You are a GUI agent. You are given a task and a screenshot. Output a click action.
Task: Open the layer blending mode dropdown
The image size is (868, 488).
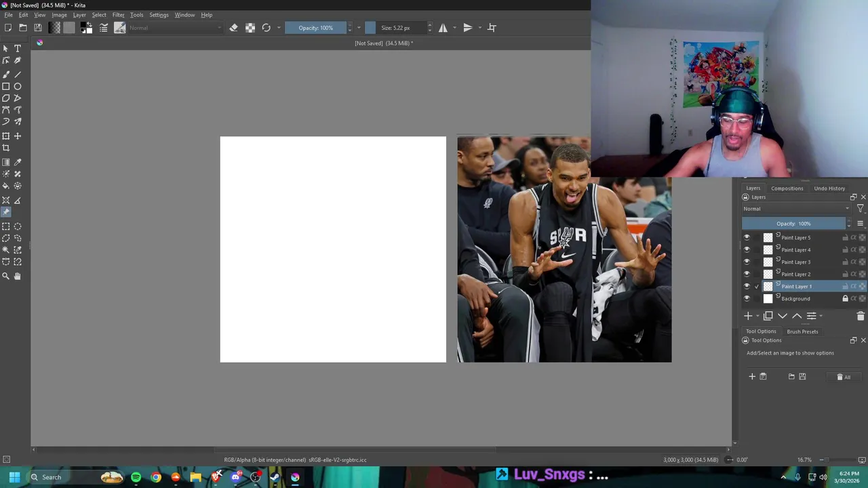pos(796,209)
